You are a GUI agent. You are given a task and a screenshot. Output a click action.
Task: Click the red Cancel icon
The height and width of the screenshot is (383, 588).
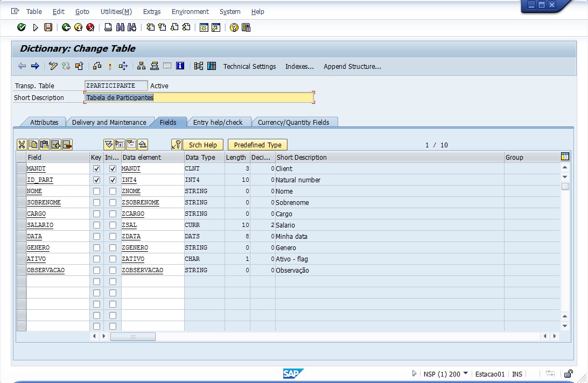pyautogui.click(x=90, y=27)
